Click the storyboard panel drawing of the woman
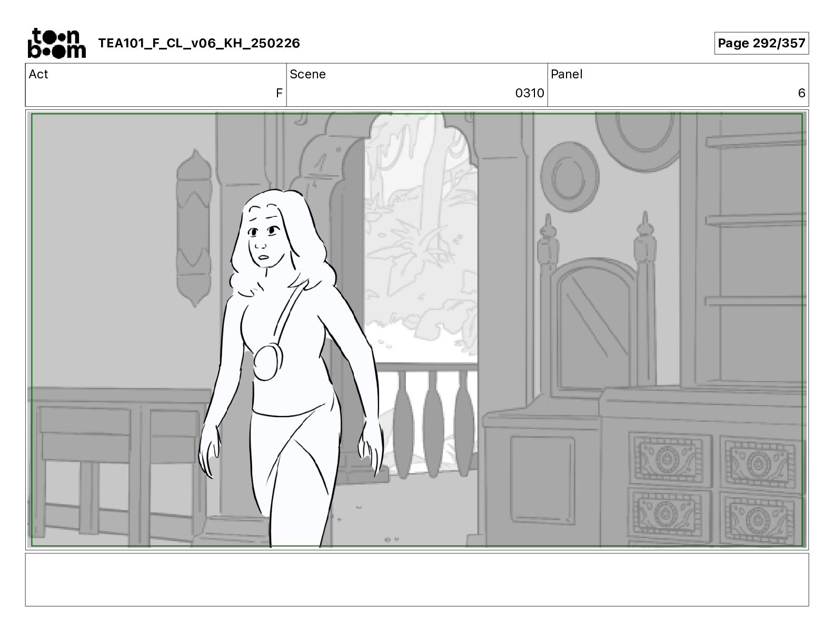 pyautogui.click(x=417, y=330)
